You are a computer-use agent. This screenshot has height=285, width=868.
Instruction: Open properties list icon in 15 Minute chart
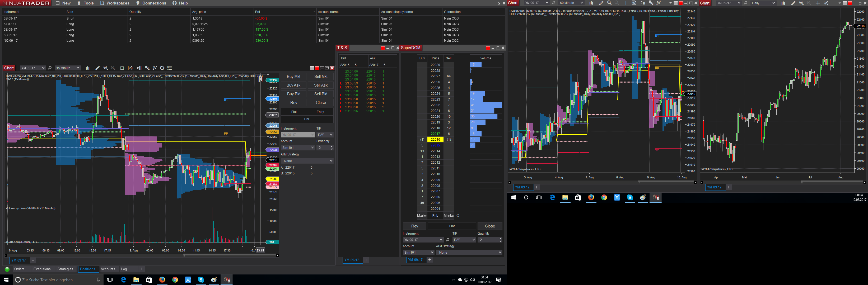pyautogui.click(x=170, y=68)
